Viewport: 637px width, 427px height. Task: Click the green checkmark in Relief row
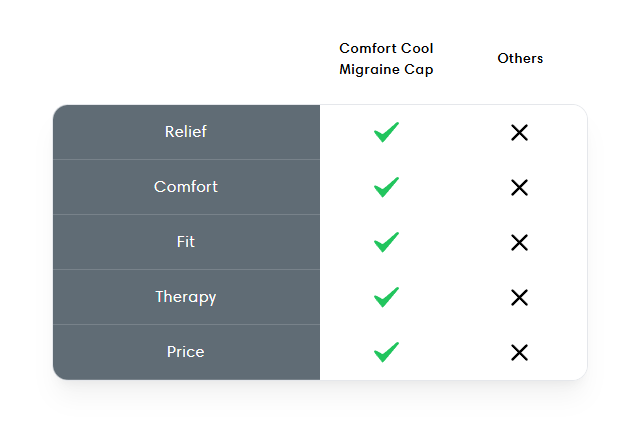386,132
